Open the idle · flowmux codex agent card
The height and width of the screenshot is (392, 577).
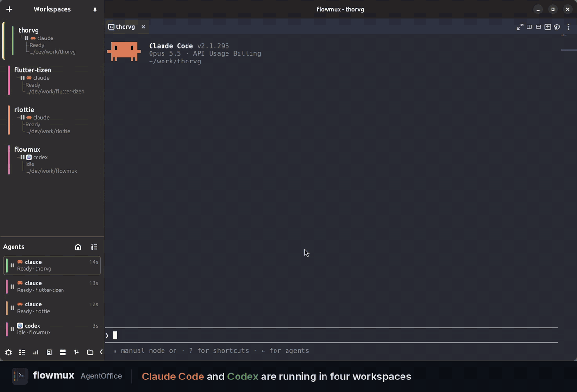click(x=52, y=329)
